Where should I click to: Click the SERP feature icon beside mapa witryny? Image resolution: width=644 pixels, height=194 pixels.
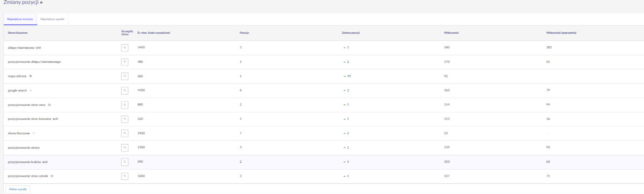pyautogui.click(x=31, y=76)
